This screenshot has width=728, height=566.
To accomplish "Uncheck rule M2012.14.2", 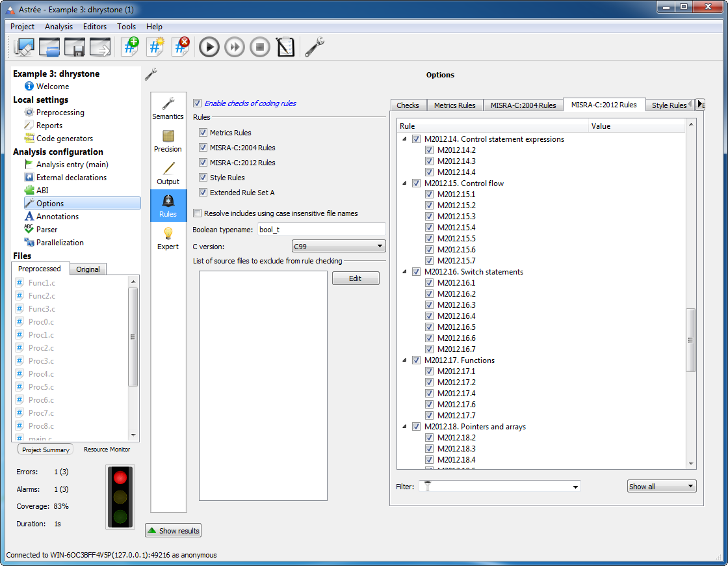I will coord(430,150).
